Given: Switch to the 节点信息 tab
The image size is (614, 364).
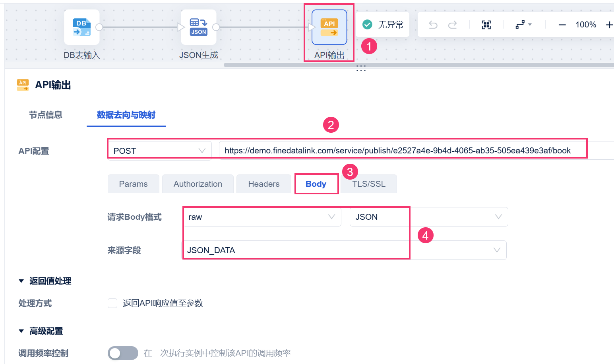Looking at the screenshot, I should coord(46,115).
